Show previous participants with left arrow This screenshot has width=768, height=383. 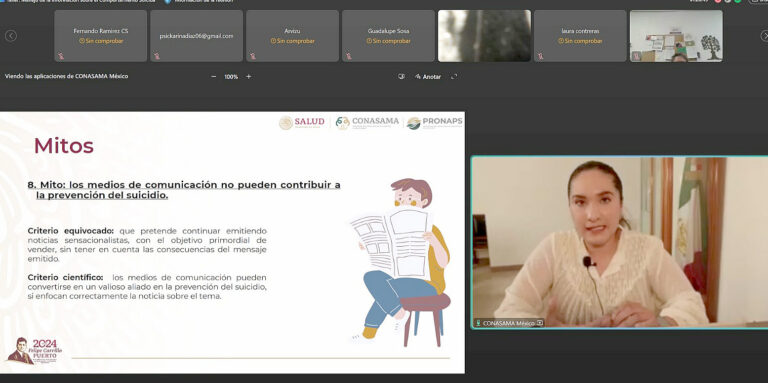pos(11,36)
